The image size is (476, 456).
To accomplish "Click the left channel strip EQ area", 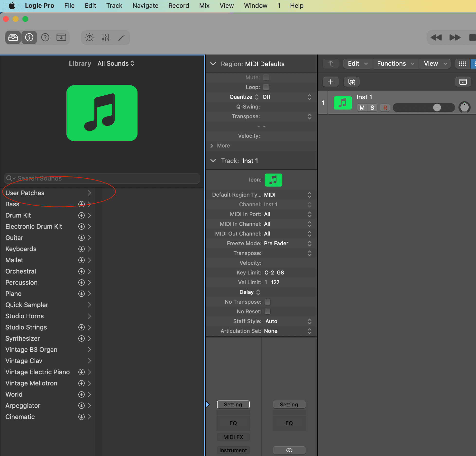I will click(233, 423).
